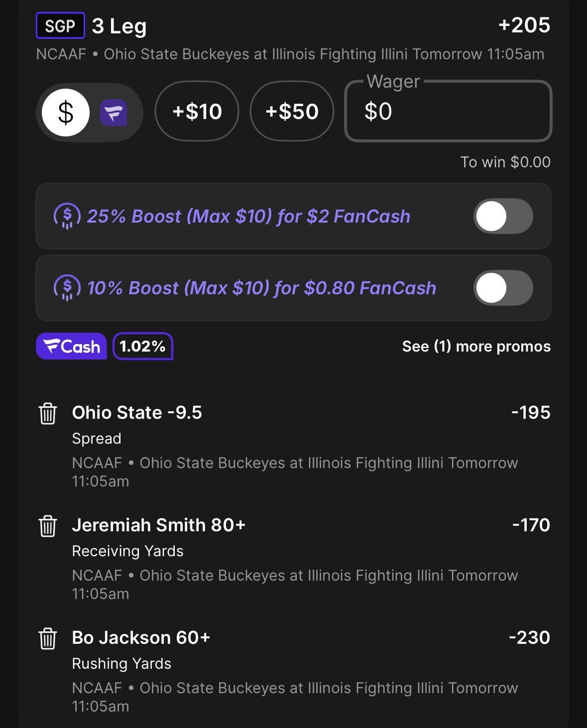
Task: Open the Jeremiah Smith 80+ leg details
Action: pyautogui.click(x=159, y=525)
